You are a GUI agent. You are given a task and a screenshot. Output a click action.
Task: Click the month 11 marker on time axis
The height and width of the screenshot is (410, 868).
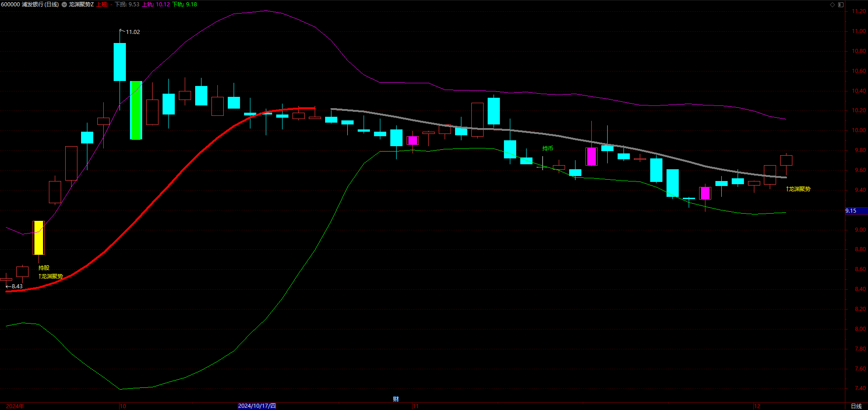[416, 406]
